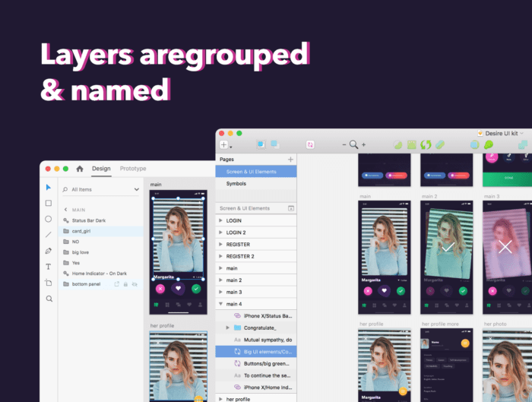The height and width of the screenshot is (402, 532).
Task: Expand the REGISTER 2 artboard layer
Action: point(220,256)
